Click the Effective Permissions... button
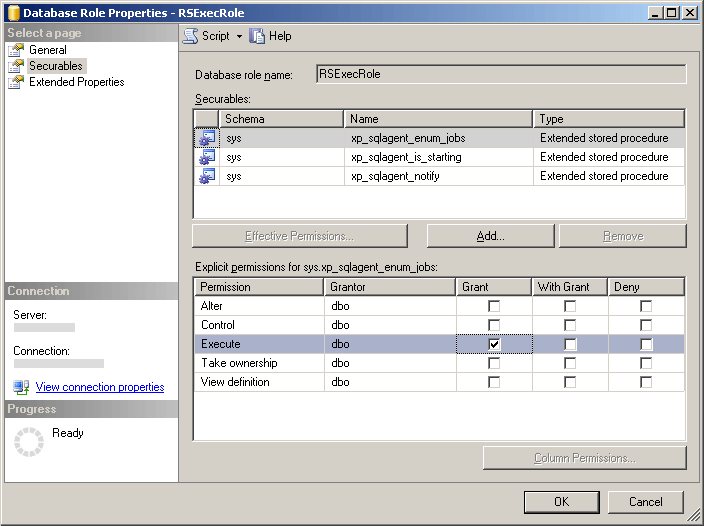Image resolution: width=704 pixels, height=526 pixels. click(x=300, y=236)
